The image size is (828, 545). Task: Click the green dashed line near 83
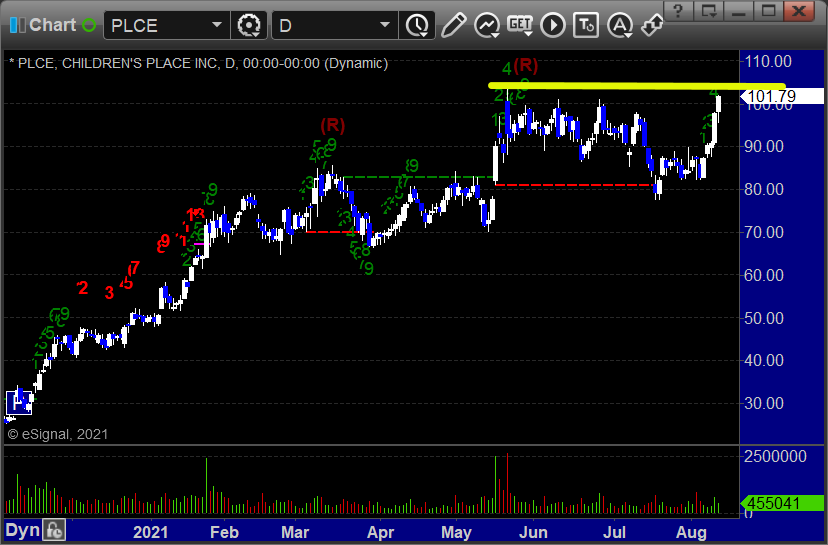pos(417,177)
